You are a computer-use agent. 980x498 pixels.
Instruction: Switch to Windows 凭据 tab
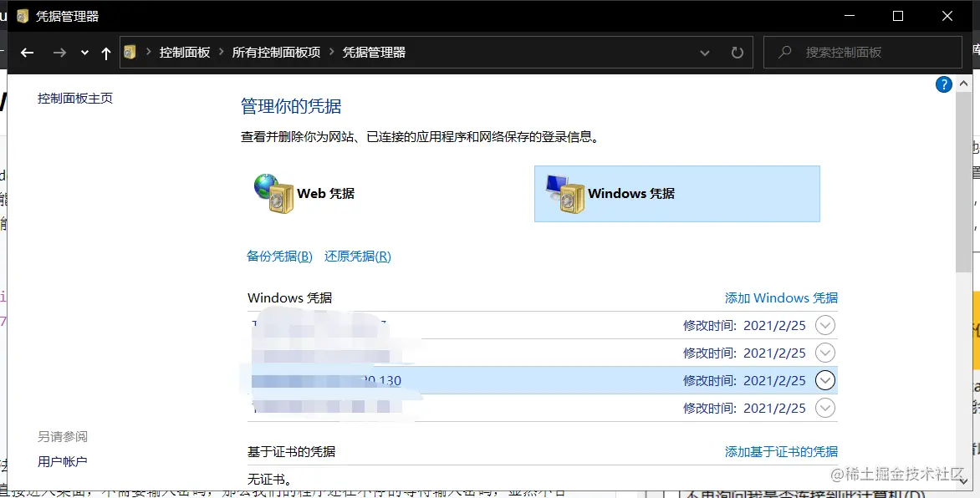[x=676, y=194]
